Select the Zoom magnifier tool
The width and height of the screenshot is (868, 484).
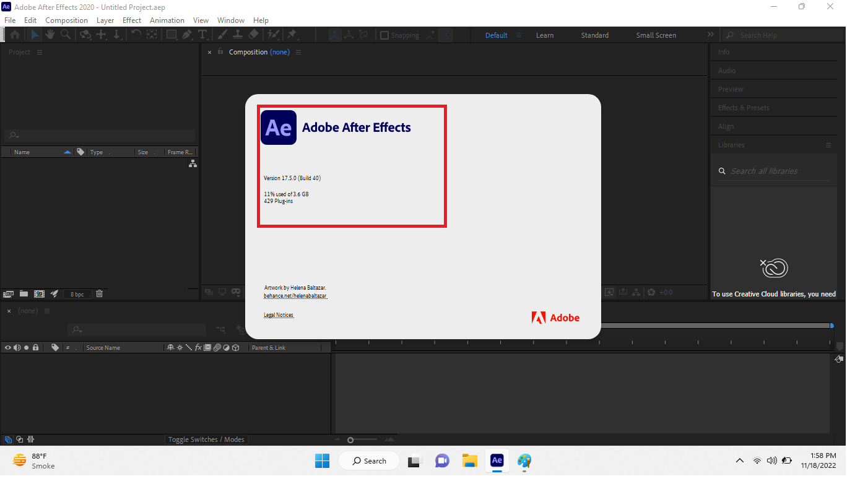pyautogui.click(x=66, y=35)
